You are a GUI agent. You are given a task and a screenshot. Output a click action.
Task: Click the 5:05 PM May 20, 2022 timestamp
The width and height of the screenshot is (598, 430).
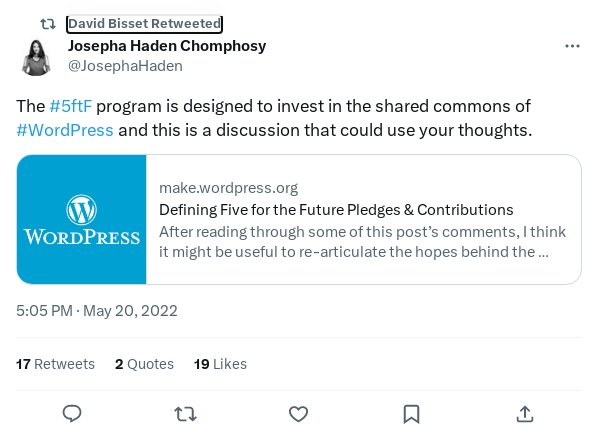[97, 311]
